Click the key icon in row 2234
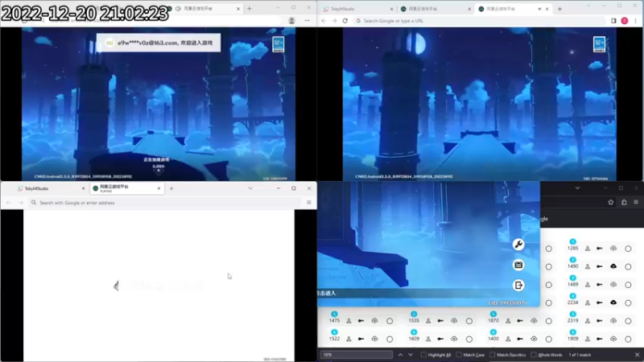Screen dimensions: 644x362 click(x=600, y=302)
